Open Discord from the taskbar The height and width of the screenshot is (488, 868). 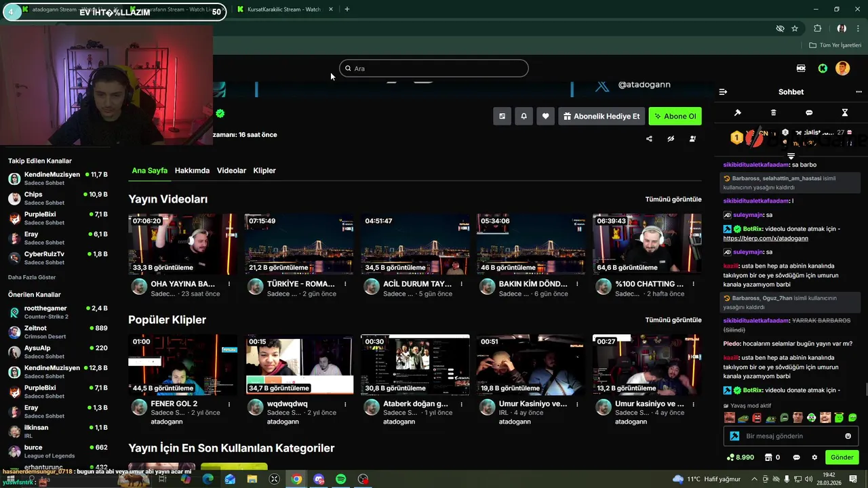(x=319, y=479)
